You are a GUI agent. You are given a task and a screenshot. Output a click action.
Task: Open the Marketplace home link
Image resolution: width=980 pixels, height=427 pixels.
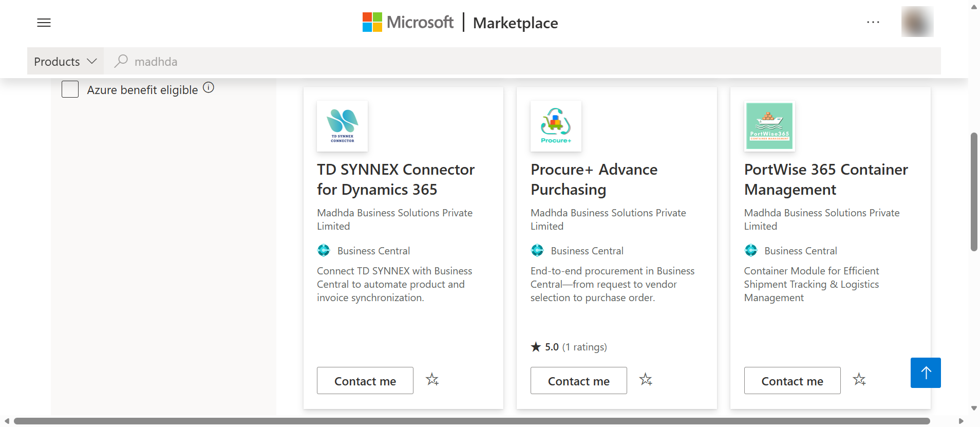(x=515, y=23)
